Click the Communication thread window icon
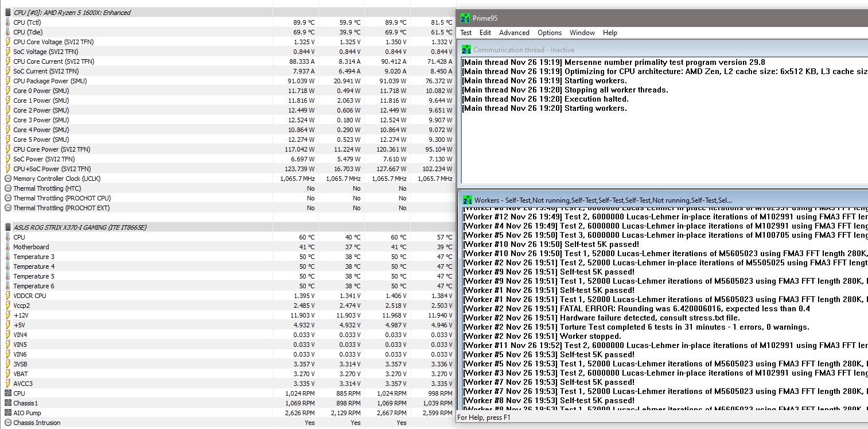Image resolution: width=868 pixels, height=429 pixels. tap(466, 49)
